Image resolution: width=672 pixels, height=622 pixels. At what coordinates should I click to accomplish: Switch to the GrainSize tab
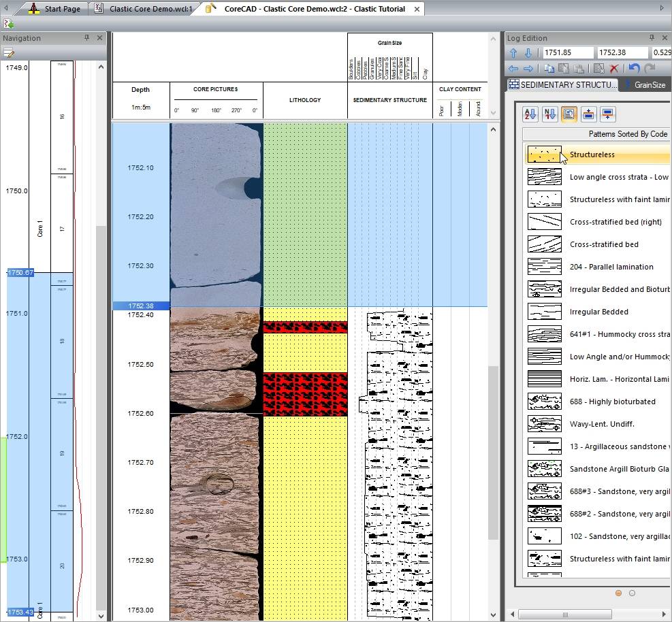649,85
